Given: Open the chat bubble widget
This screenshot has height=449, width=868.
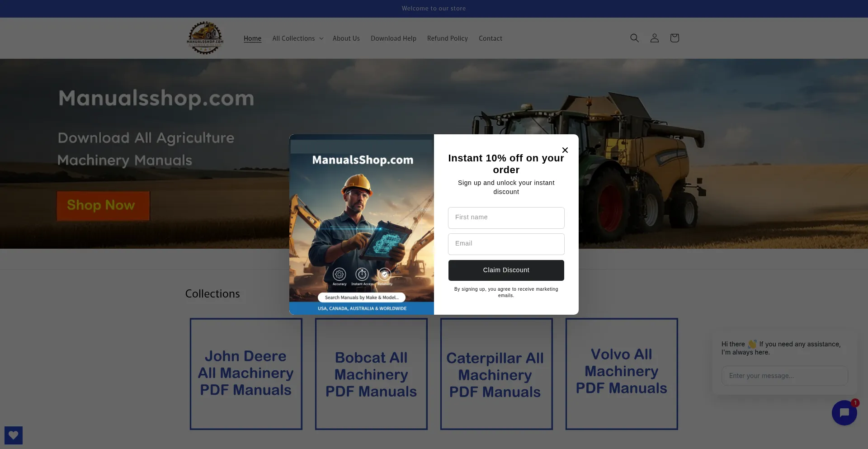Looking at the screenshot, I should coord(844,412).
